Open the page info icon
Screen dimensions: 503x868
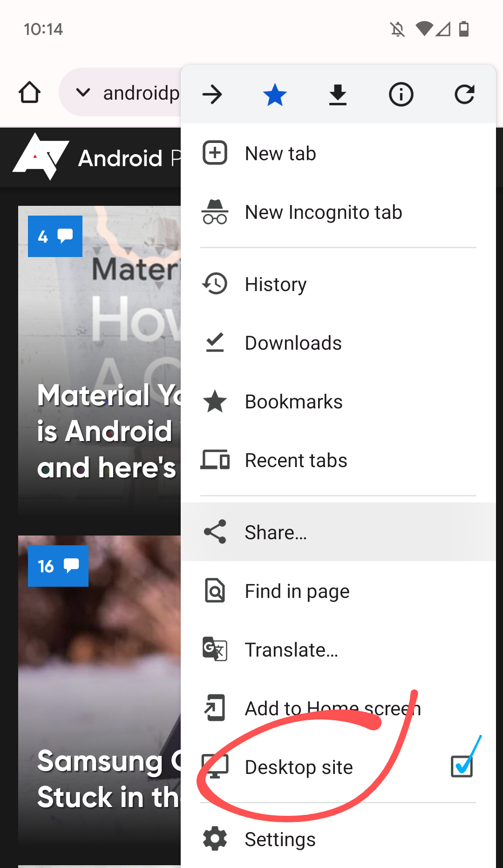pyautogui.click(x=401, y=95)
